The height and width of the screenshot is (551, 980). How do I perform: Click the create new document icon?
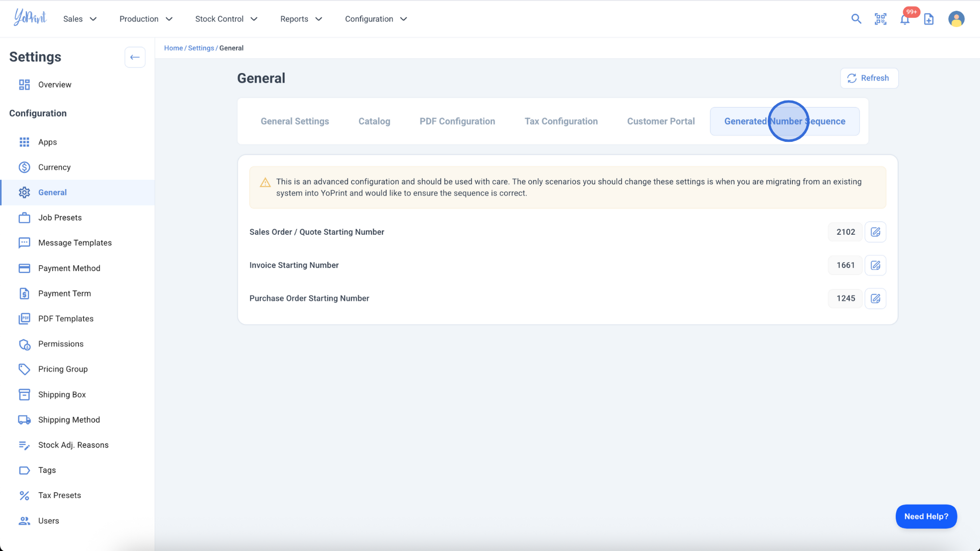[x=929, y=19]
